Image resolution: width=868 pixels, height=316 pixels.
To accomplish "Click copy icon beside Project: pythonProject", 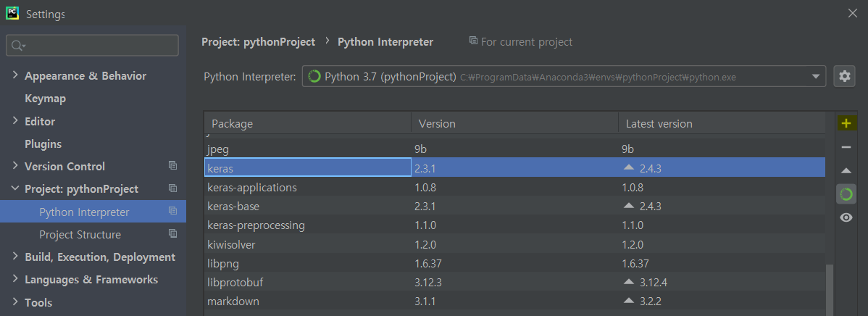I will (172, 188).
